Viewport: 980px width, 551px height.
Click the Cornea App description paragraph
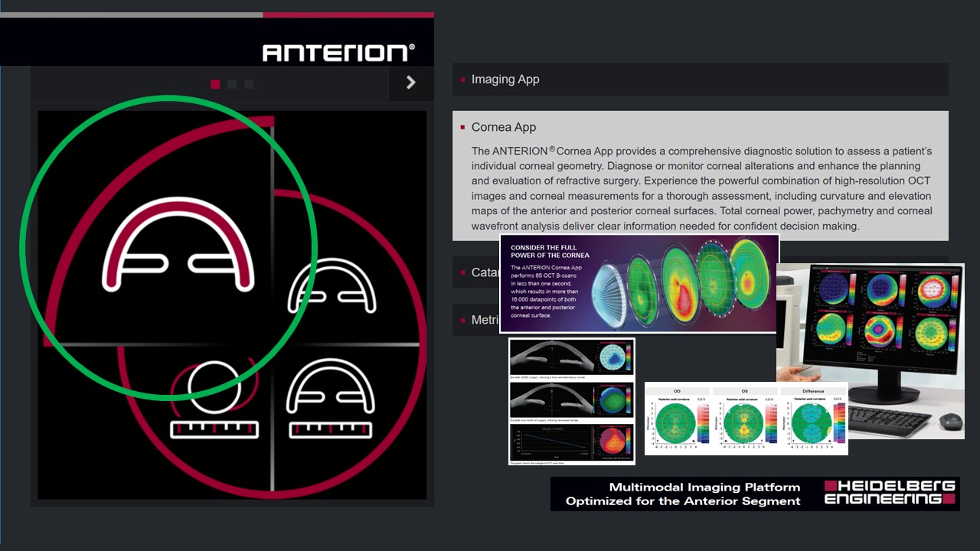[x=701, y=188]
